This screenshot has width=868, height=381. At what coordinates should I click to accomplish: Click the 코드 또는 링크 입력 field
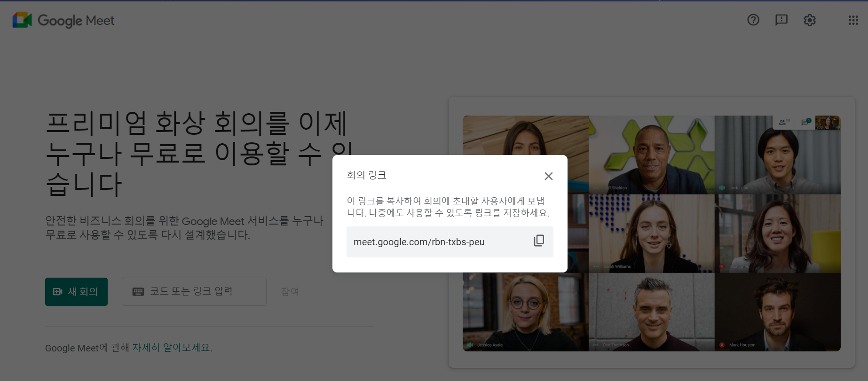click(194, 292)
